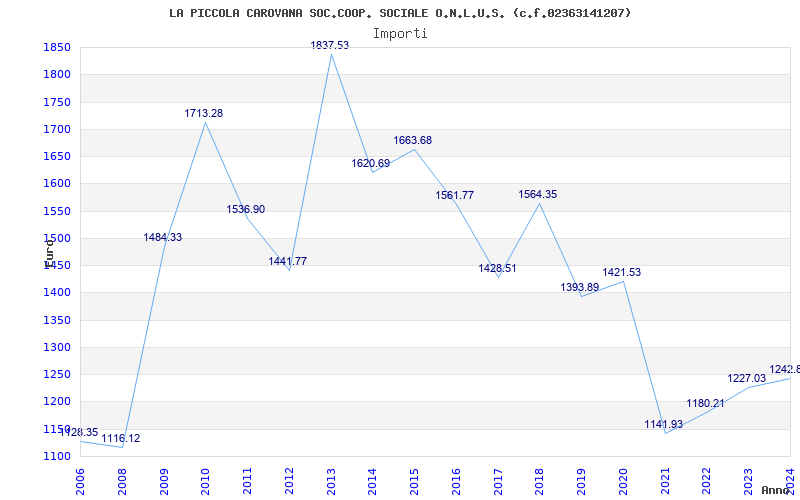
Task: Click the 1200 y-axis value
Action: tap(57, 402)
